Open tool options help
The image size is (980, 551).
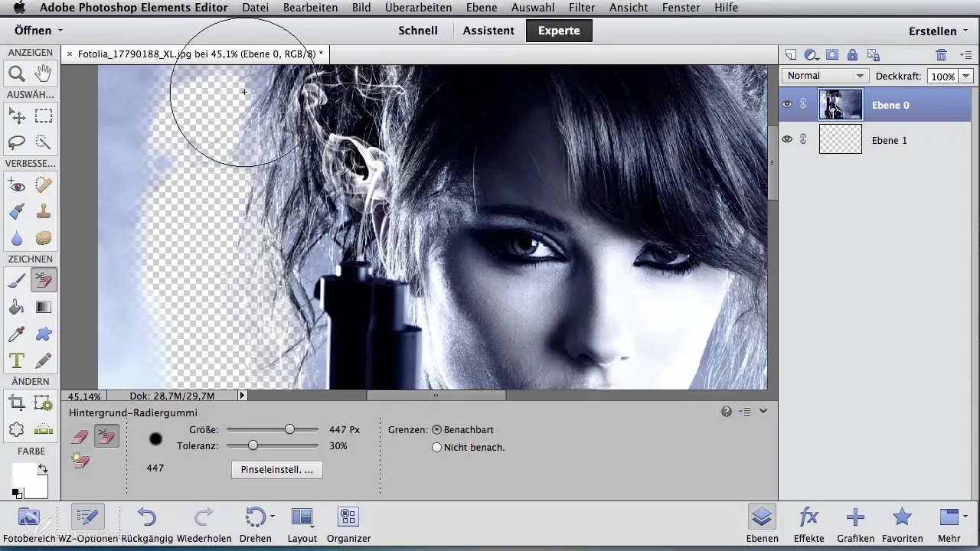727,412
